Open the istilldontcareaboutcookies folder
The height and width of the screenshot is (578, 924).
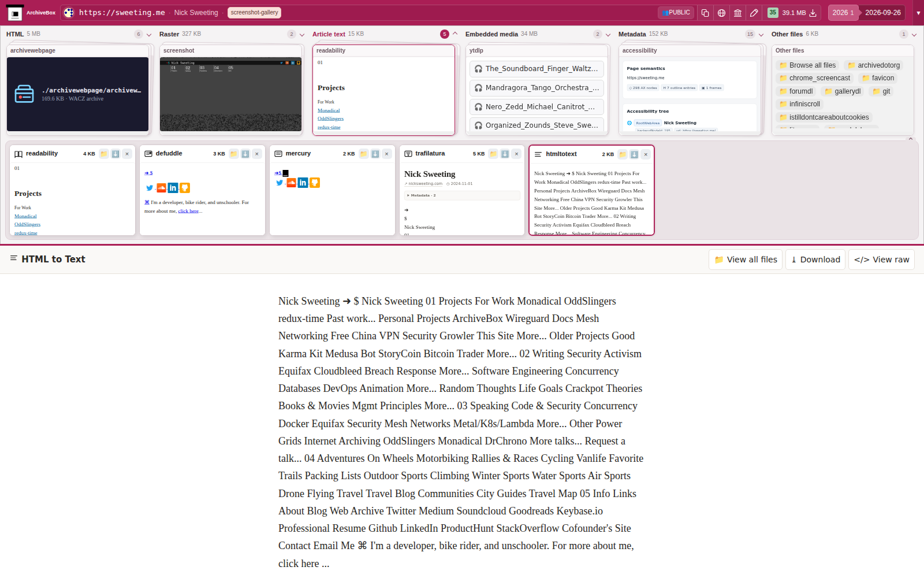(824, 117)
